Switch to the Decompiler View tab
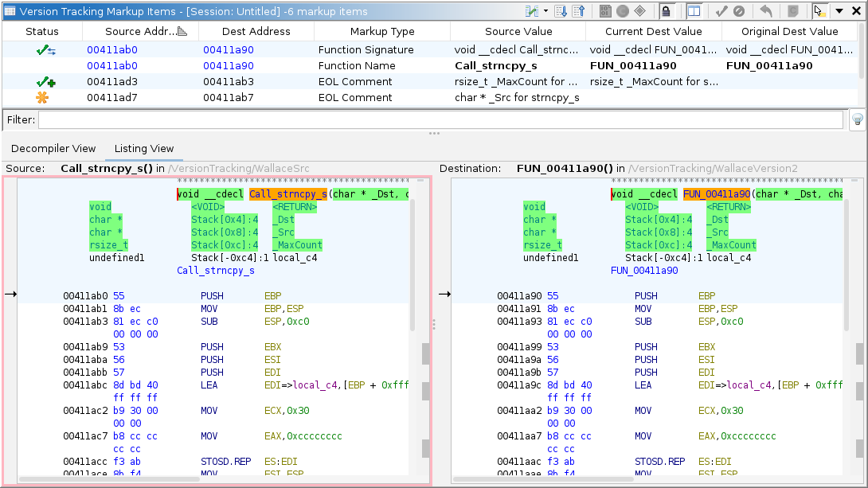The width and height of the screenshot is (868, 488). point(53,149)
